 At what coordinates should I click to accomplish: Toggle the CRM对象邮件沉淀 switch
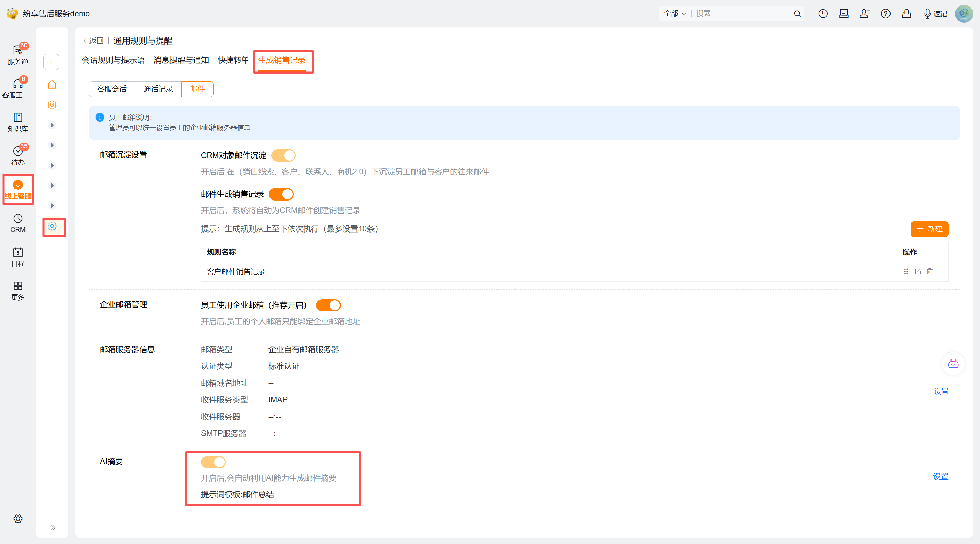pyautogui.click(x=283, y=155)
